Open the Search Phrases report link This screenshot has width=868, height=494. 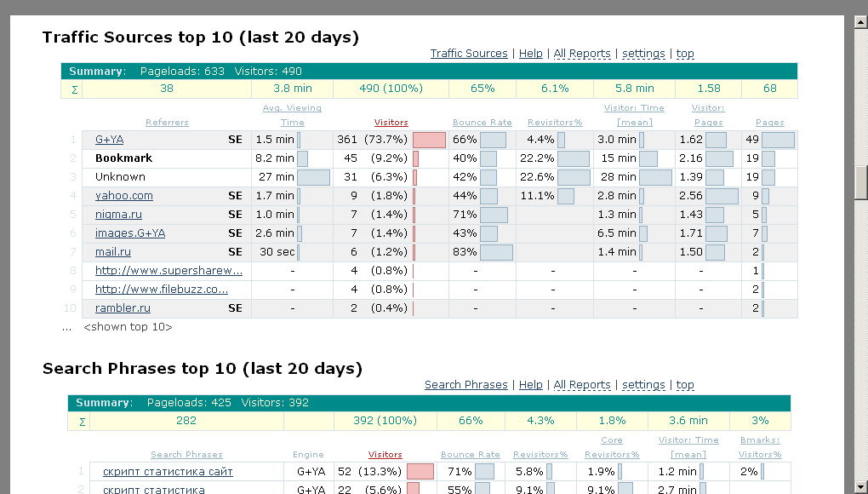(x=465, y=385)
